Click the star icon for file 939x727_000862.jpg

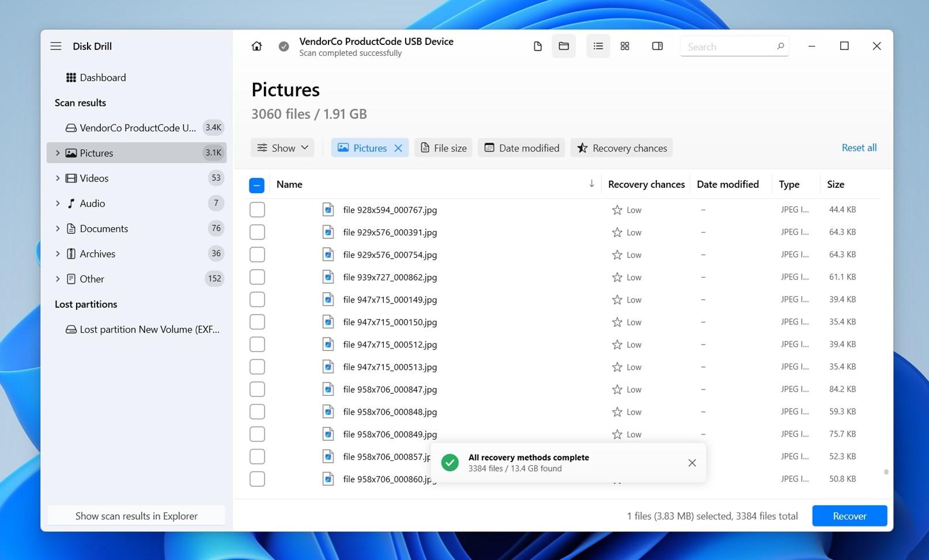(617, 277)
